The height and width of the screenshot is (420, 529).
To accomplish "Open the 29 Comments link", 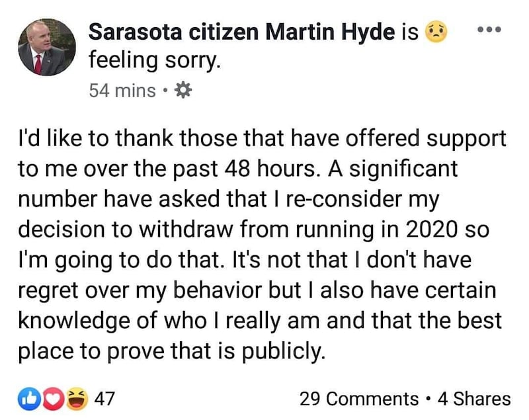I will pyautogui.click(x=359, y=398).
